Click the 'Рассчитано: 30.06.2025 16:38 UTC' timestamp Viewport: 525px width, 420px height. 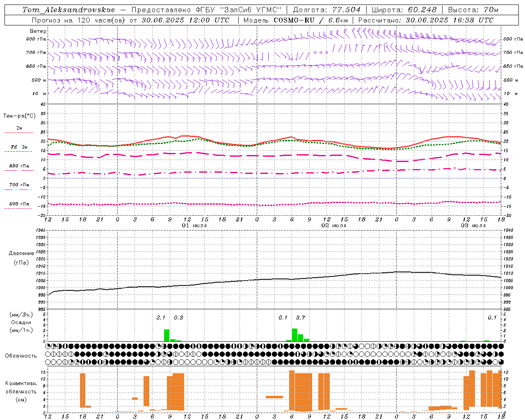coord(426,20)
